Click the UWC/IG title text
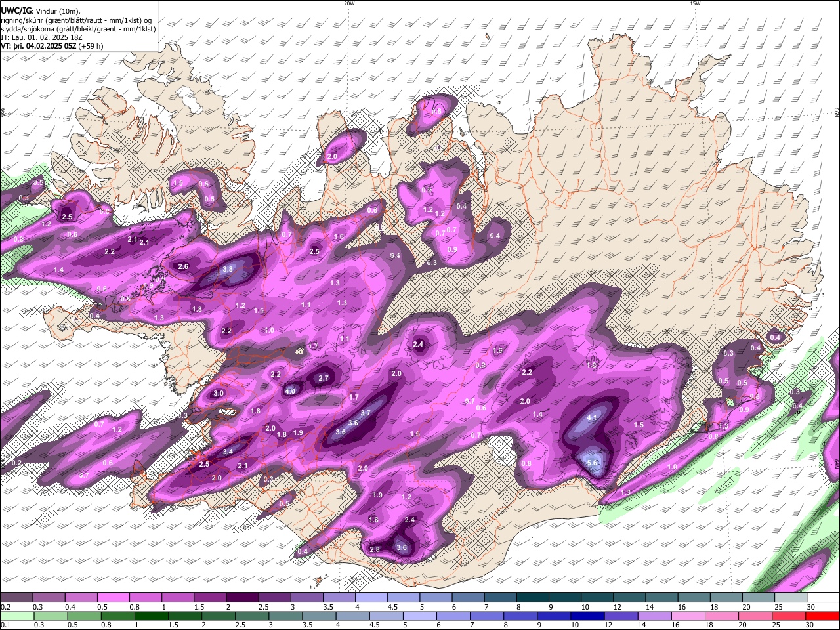The image size is (840, 630). click(x=16, y=11)
